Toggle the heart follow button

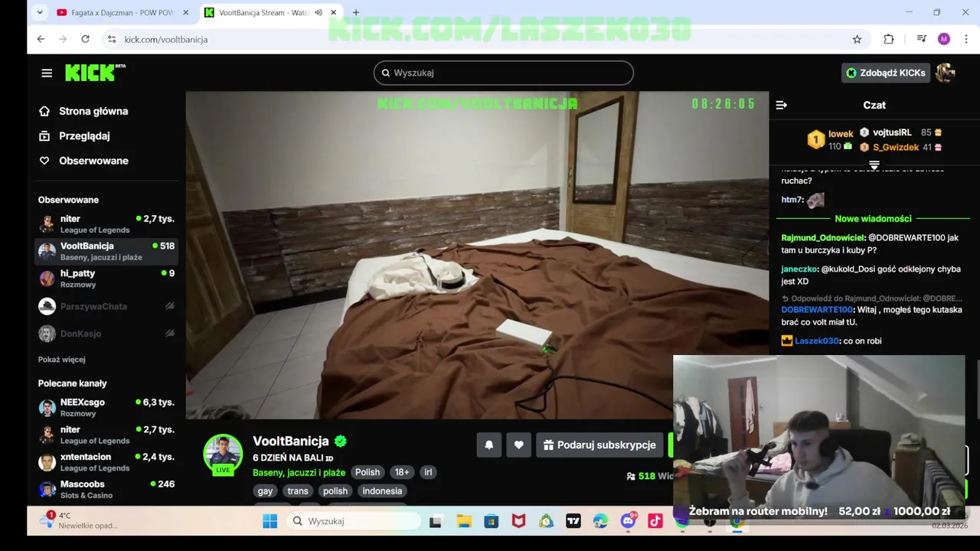[x=519, y=445]
